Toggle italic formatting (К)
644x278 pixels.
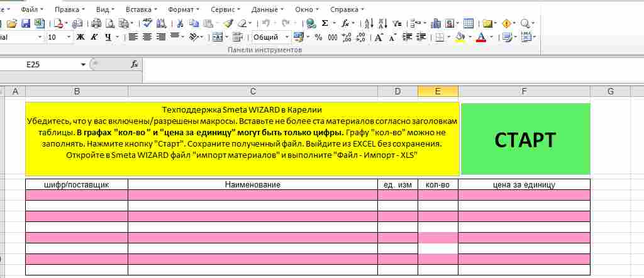click(x=94, y=37)
